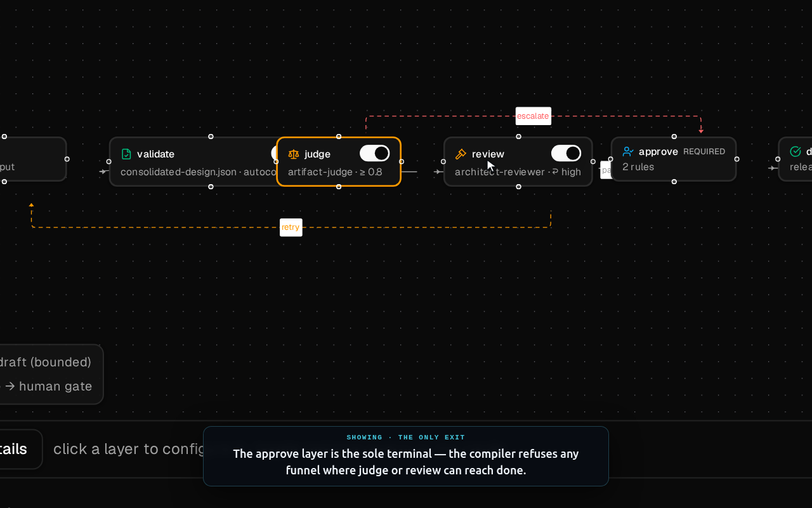Click the loop icon before "high" in review
The width and height of the screenshot is (812, 508).
pos(555,172)
